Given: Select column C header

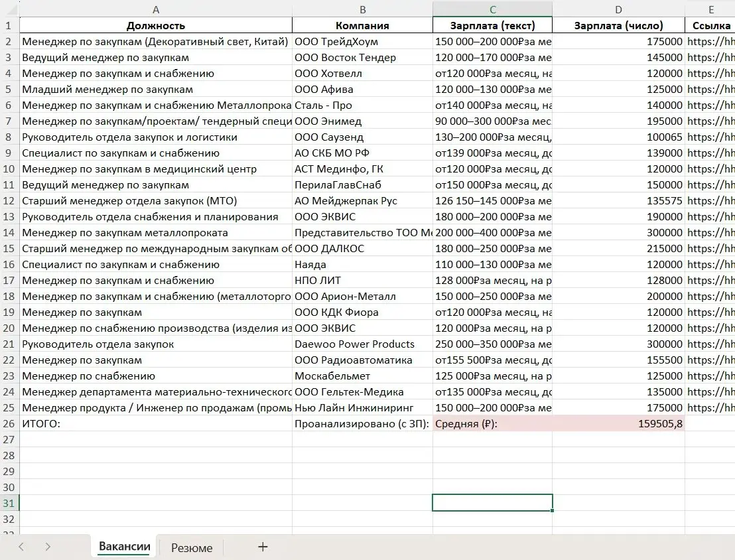Looking at the screenshot, I should (x=493, y=9).
